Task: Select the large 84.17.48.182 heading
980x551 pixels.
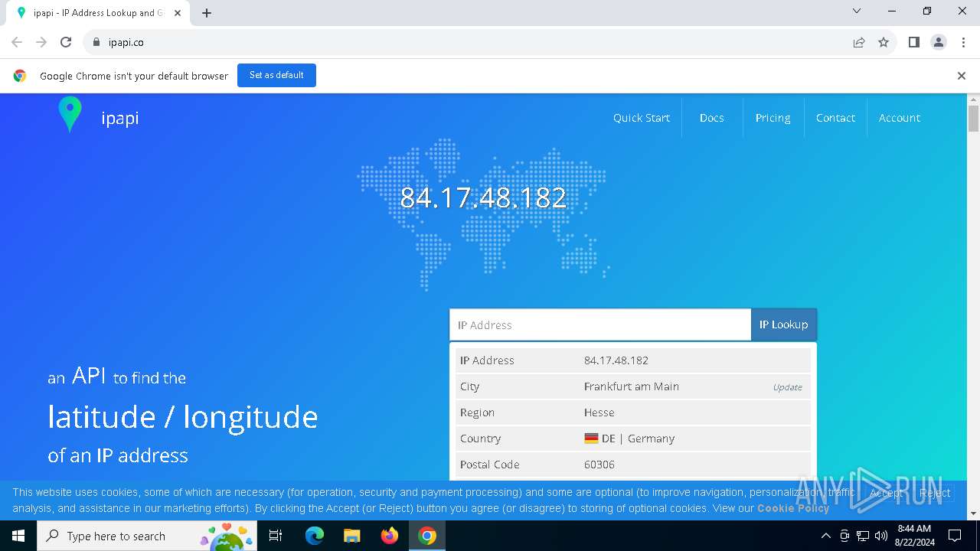Action: pyautogui.click(x=483, y=197)
